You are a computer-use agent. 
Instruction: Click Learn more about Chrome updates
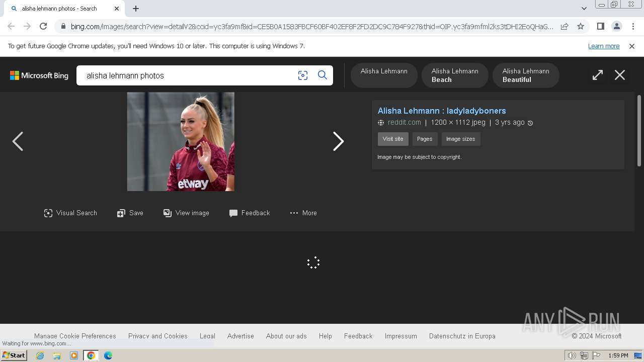[x=604, y=46]
